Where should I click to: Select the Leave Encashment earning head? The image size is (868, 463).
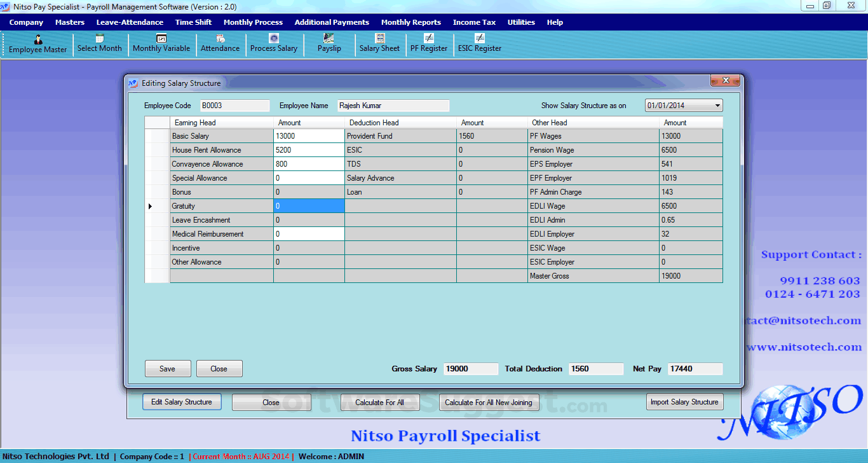tap(222, 220)
